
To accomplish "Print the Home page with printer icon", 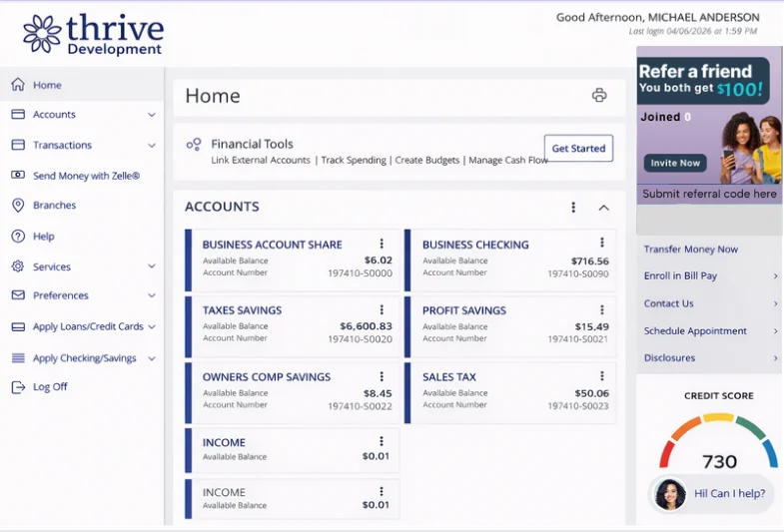I will [599, 95].
